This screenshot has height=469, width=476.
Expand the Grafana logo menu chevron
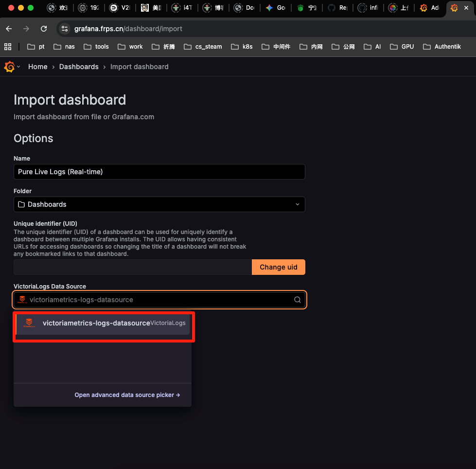(x=19, y=67)
